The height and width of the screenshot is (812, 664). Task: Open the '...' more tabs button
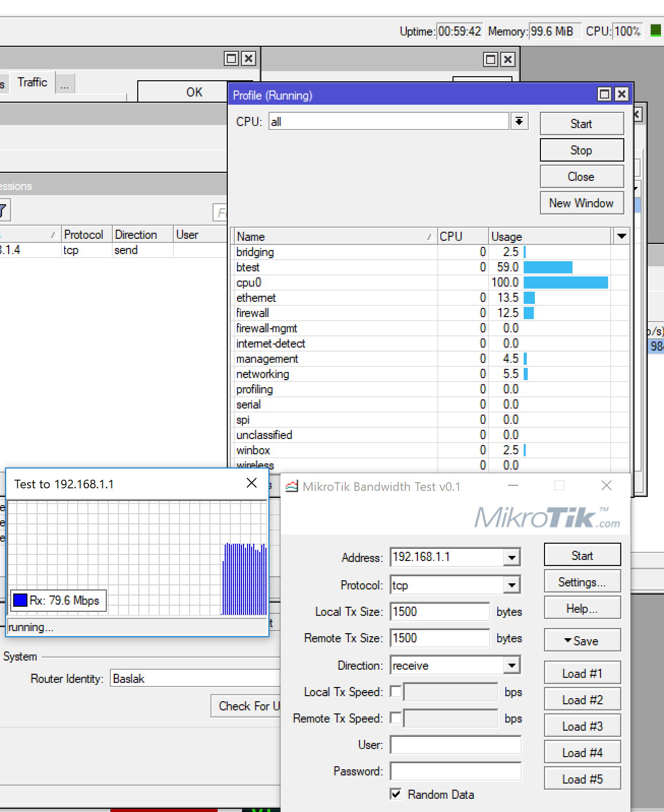click(x=65, y=83)
